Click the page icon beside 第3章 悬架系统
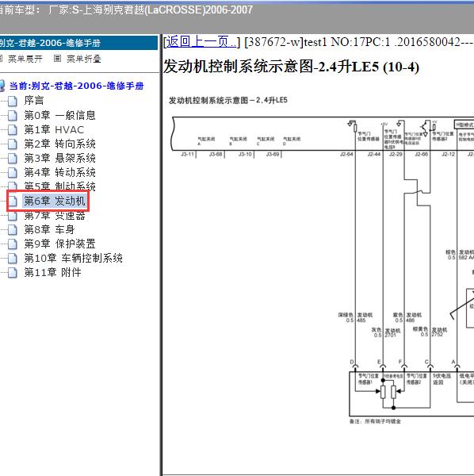The image size is (474, 476). click(13, 158)
